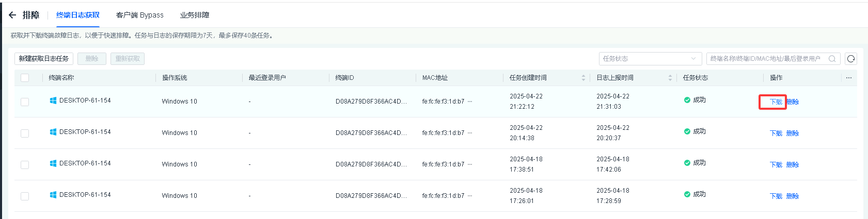Focus the 终端名称/终端ID search input field
Image resolution: width=868 pixels, height=219 pixels.
point(766,59)
